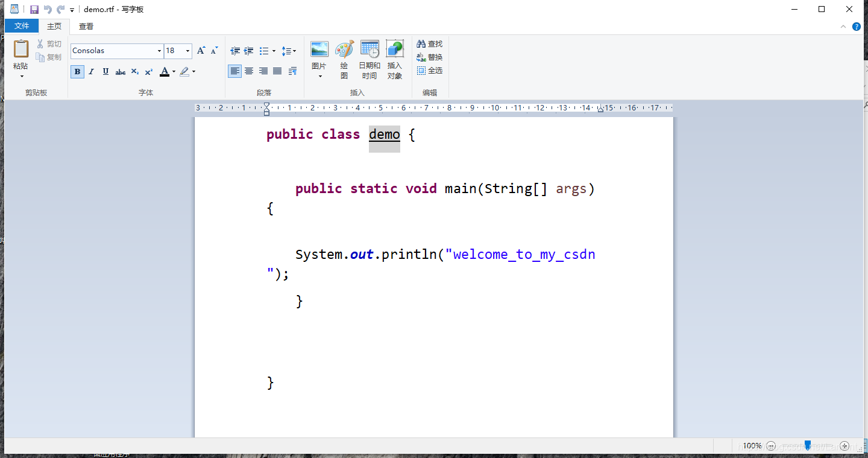Click the highlighted word demo
Viewport: 868px width, 458px height.
pos(385,134)
